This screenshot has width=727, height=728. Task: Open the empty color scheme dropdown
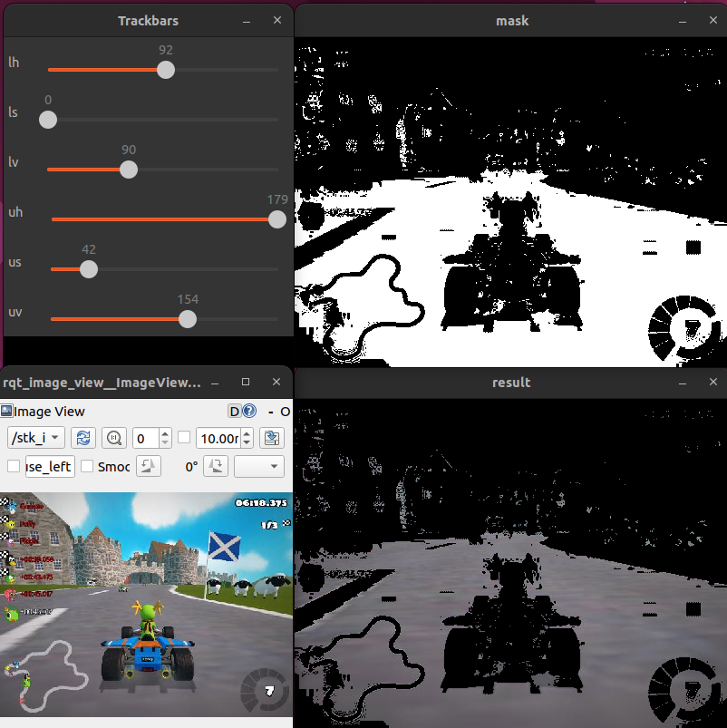click(x=258, y=466)
